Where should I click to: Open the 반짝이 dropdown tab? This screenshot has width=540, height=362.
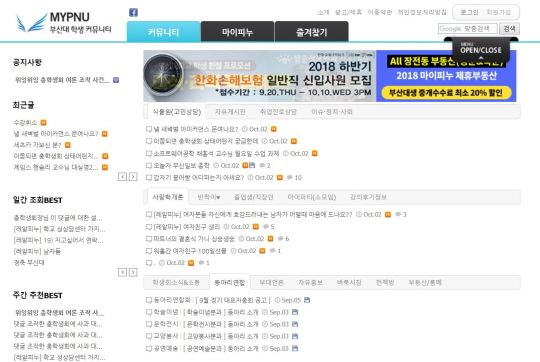(x=209, y=197)
